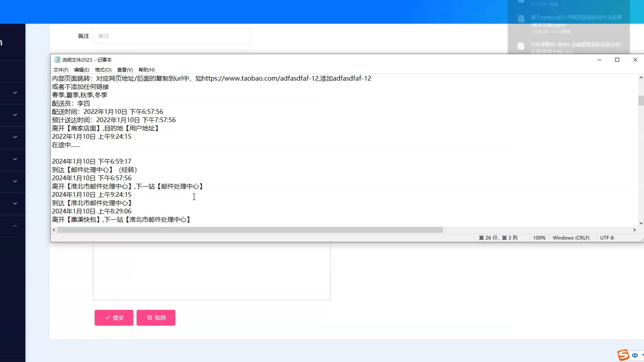Click the line 离开【濉溪快包】,下一站【淮北市邮件处理中心】

pos(122,219)
